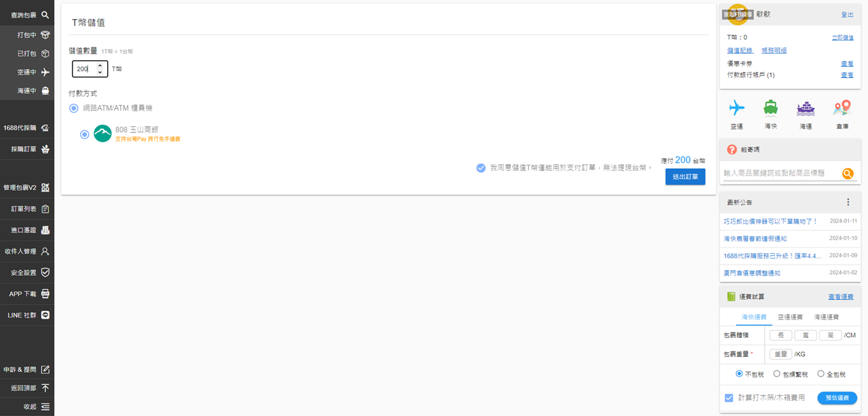Image resolution: width=868 pixels, height=416 pixels.
Task: Increase 儲值數量 with stepper up arrow
Action: coord(100,66)
